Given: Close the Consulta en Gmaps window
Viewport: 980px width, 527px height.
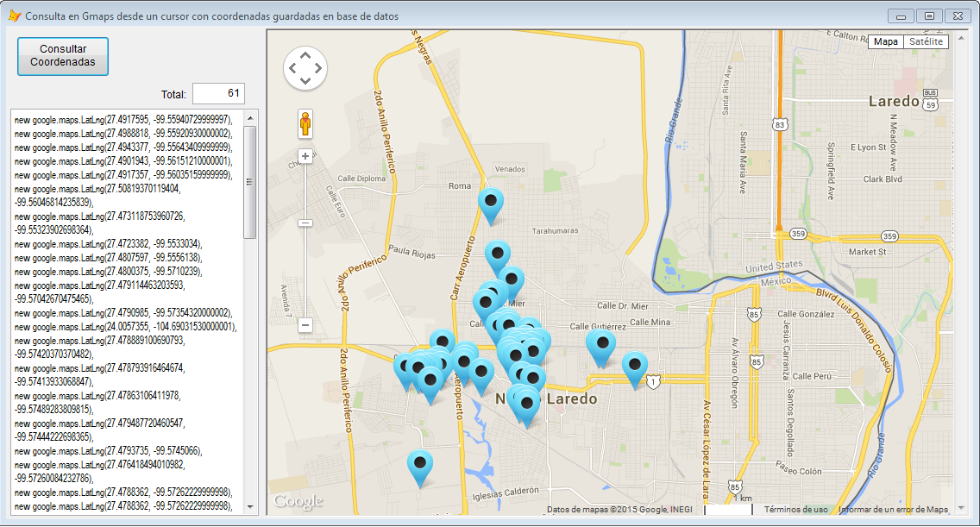Looking at the screenshot, I should point(958,16).
